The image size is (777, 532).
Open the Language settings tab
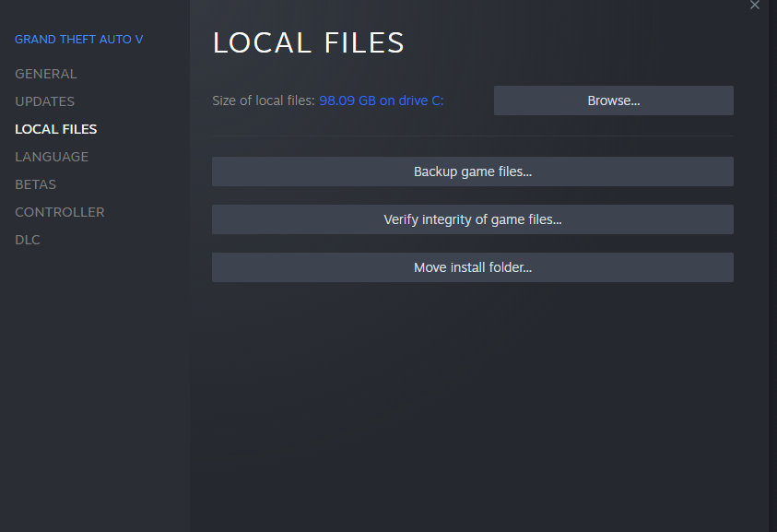point(52,157)
